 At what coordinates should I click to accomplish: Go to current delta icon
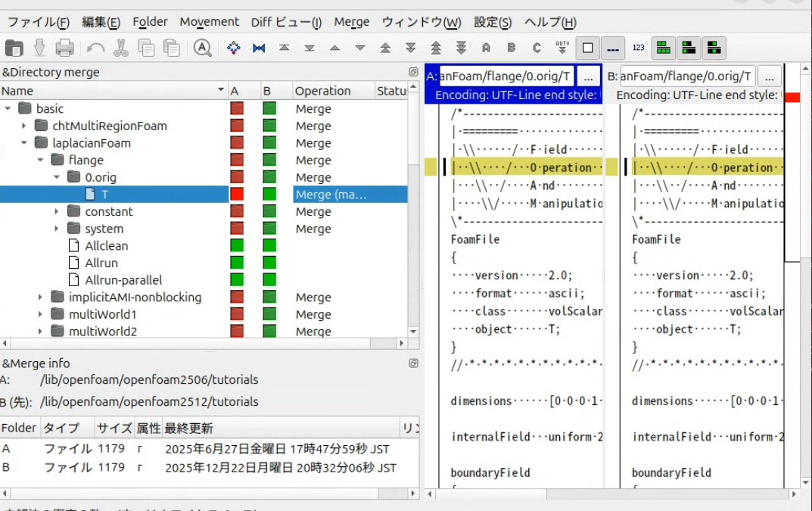pyautogui.click(x=234, y=48)
